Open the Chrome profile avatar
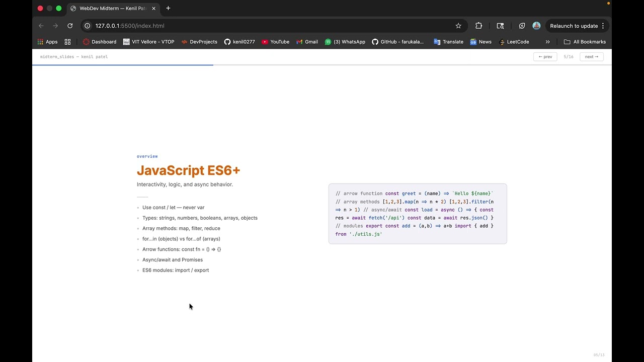 click(x=536, y=26)
